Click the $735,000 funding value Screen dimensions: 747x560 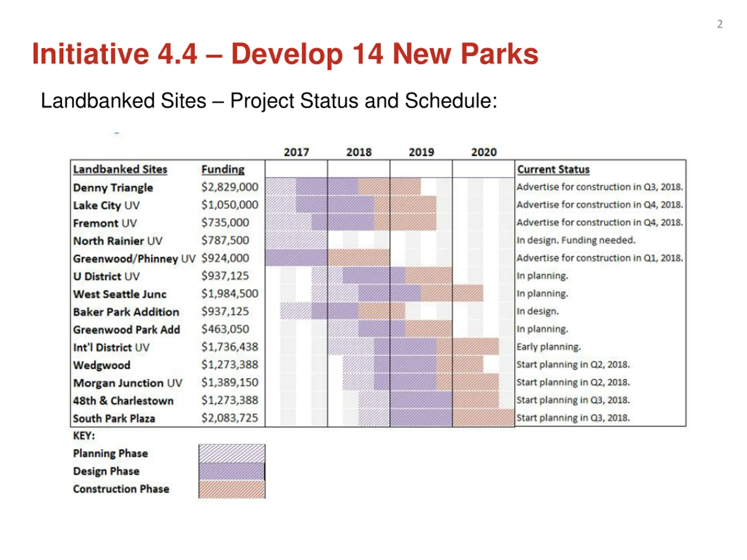click(225, 223)
